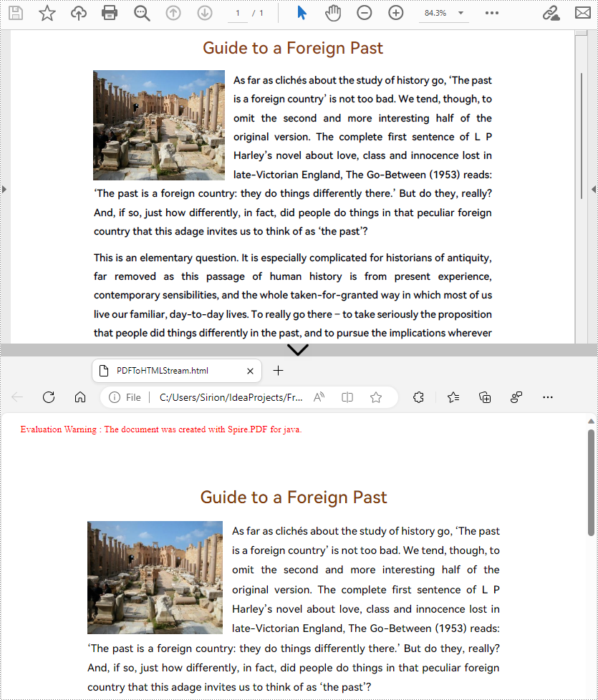Toggle favorite for the current page in Edge
Screen dimensions: 598x700
(x=376, y=397)
